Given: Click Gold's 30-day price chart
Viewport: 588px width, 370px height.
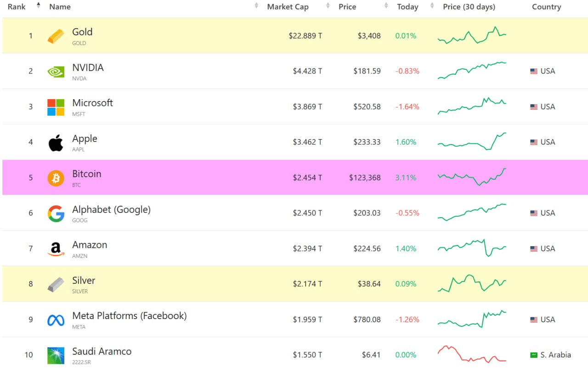Looking at the screenshot, I should click(472, 35).
